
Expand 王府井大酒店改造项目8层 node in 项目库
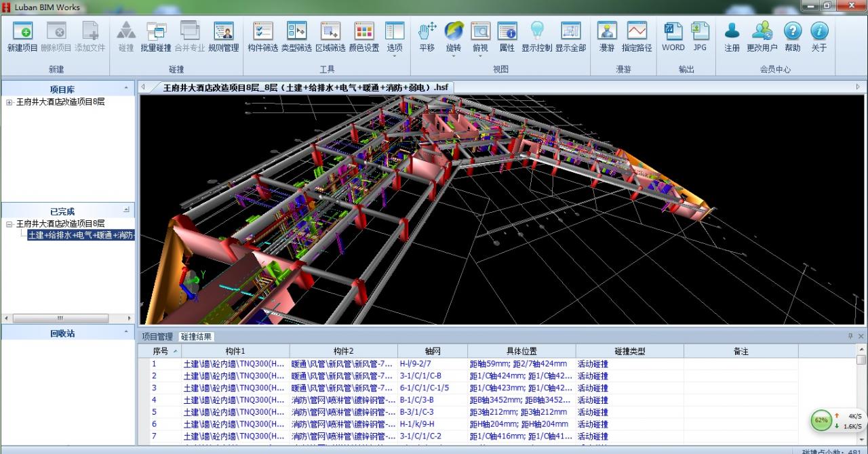9,102
